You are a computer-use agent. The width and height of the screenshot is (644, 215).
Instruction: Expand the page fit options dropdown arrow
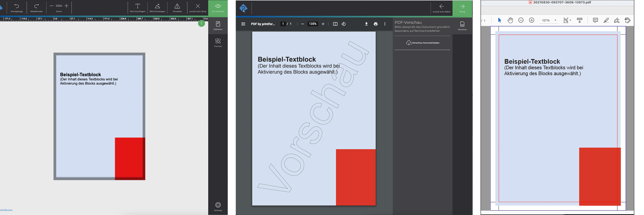point(570,20)
